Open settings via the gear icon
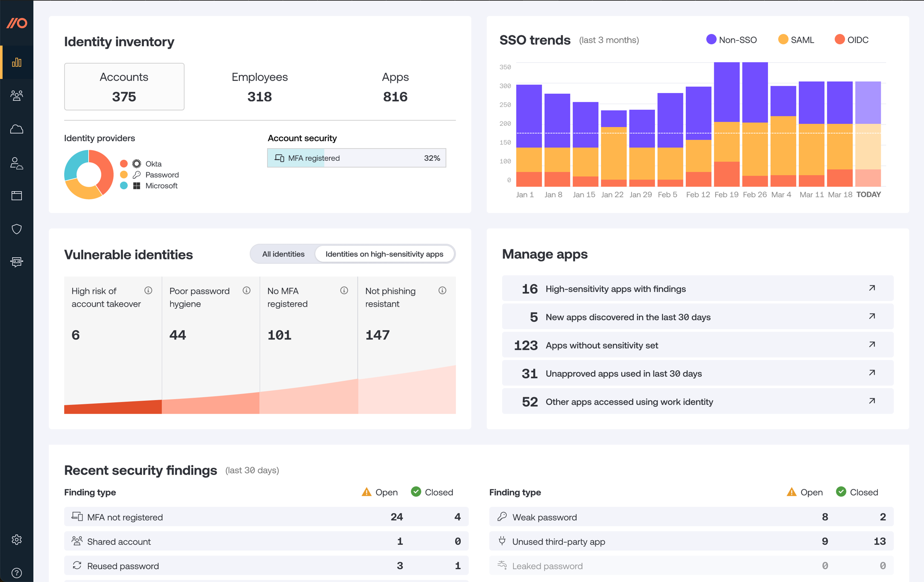 pos(16,540)
